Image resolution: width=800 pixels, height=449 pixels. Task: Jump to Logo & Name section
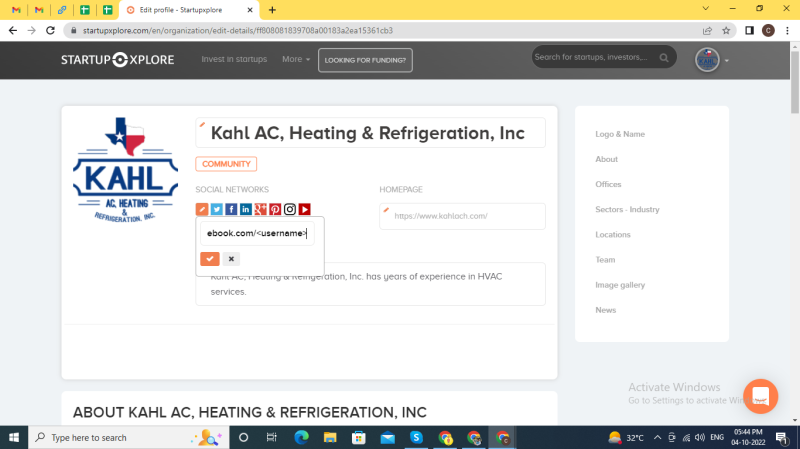point(620,134)
